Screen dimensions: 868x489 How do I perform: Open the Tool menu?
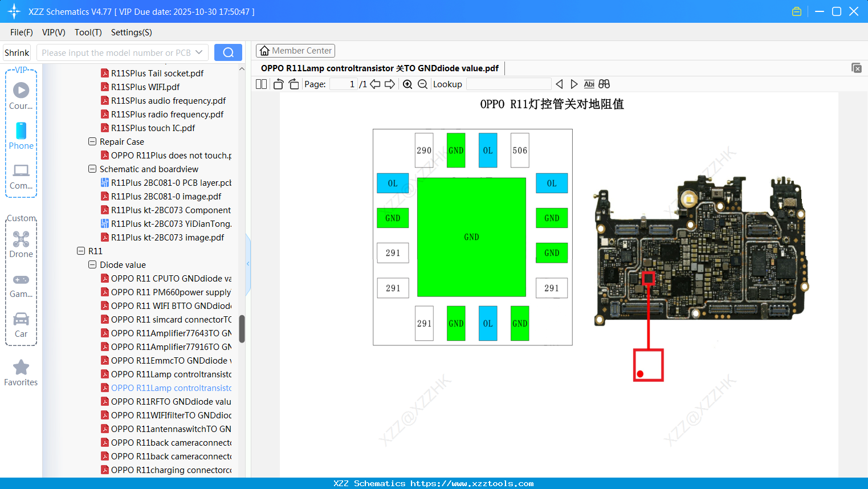[x=88, y=32]
